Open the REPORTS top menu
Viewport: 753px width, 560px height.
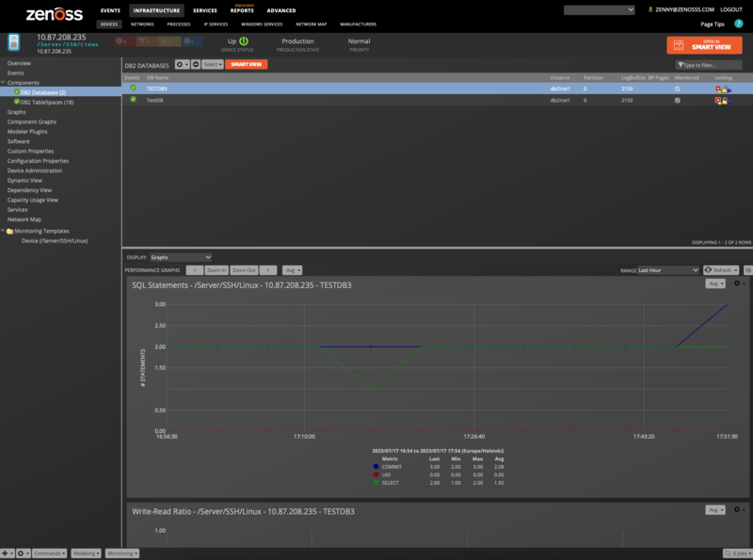coord(242,10)
